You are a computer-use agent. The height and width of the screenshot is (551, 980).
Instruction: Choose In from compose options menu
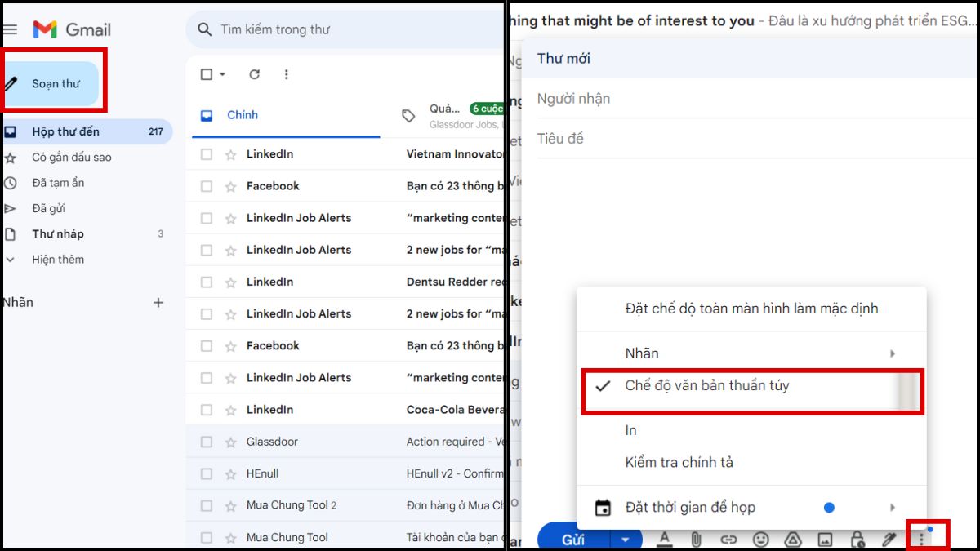(x=751, y=430)
